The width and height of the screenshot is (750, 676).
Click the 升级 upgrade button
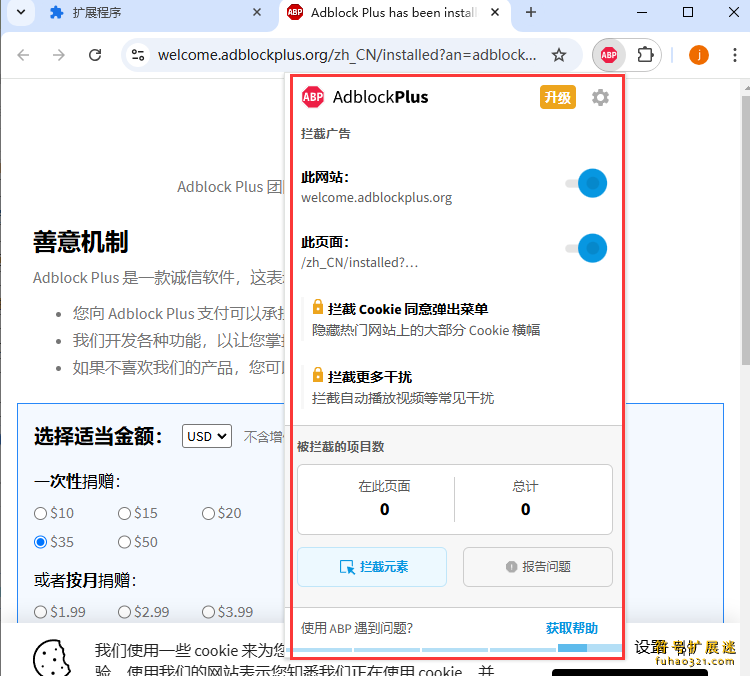[x=558, y=98]
